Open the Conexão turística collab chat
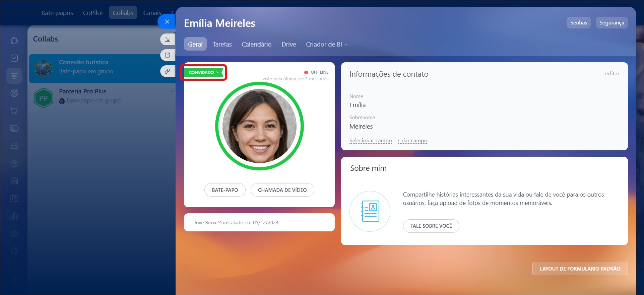 pos(102,68)
